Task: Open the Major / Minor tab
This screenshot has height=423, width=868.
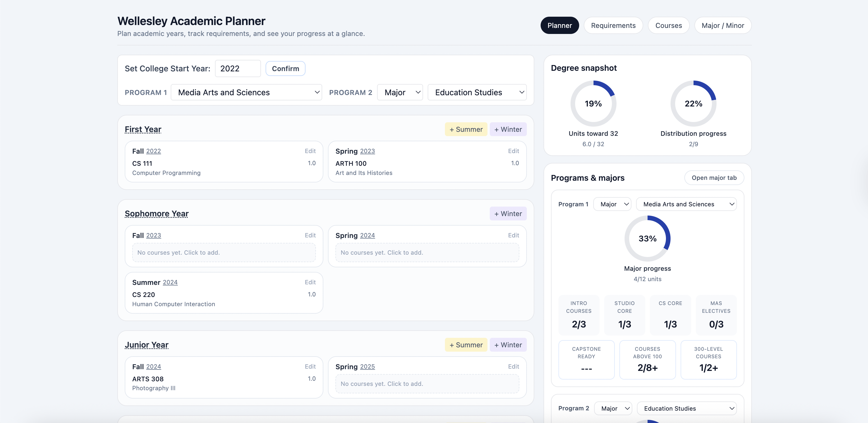Action: pos(723,25)
